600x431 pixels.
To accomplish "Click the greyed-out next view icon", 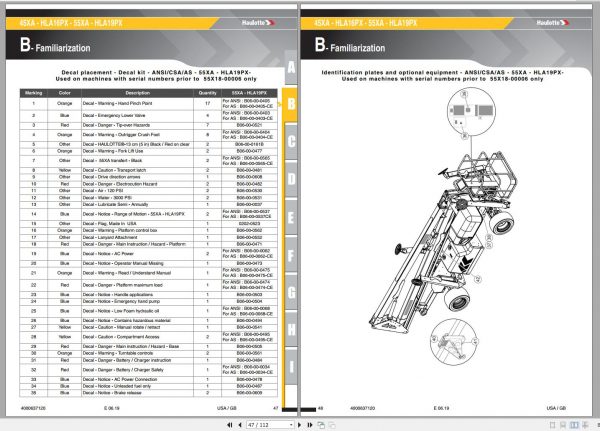I will 332,425.
